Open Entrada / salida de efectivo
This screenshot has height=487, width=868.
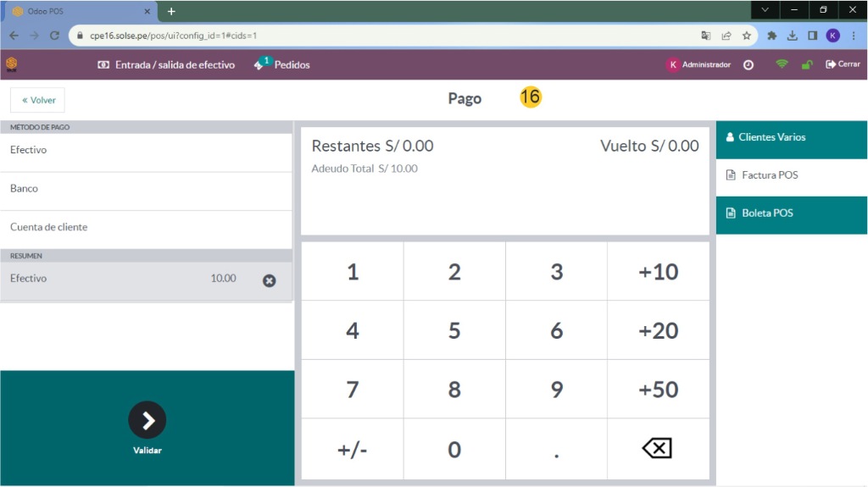tap(166, 65)
